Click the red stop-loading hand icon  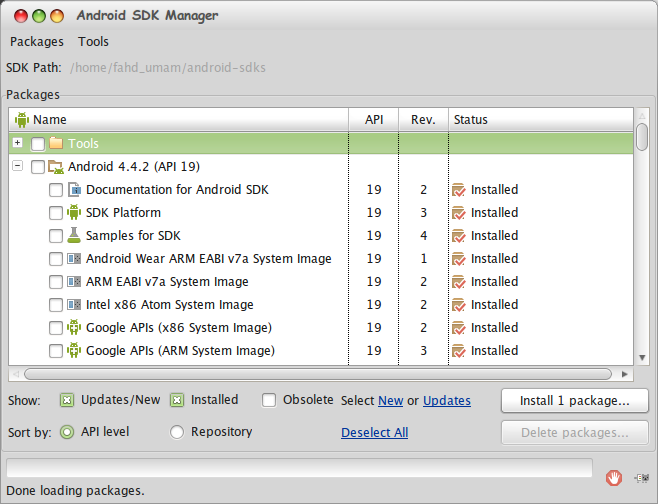point(614,478)
